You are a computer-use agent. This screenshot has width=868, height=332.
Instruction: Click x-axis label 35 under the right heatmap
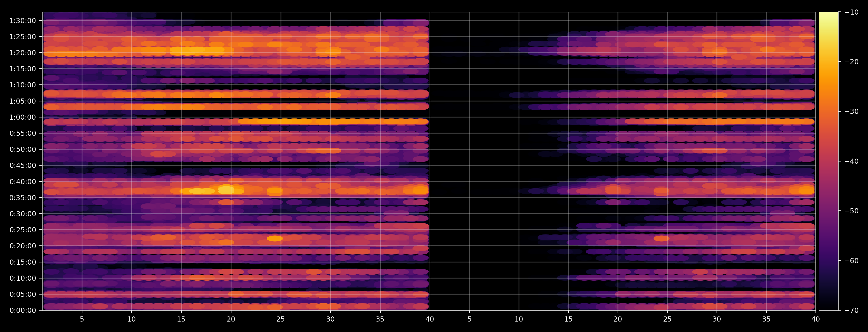pyautogui.click(x=766, y=319)
